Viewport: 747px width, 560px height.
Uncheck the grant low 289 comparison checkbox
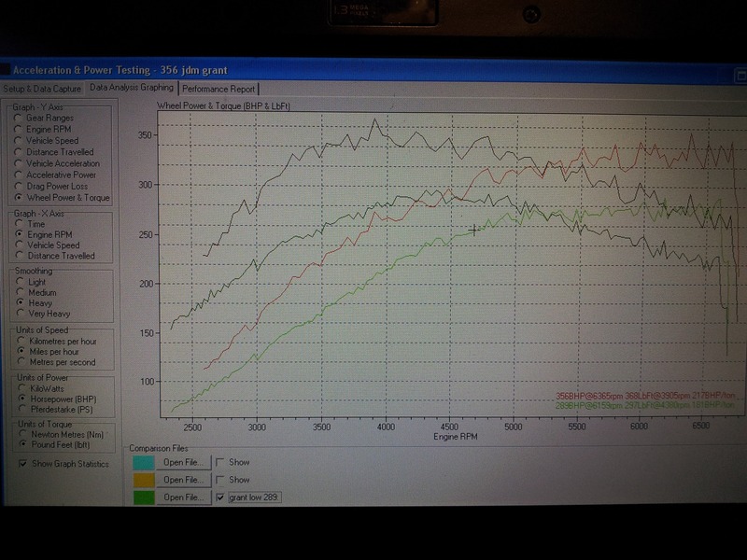(219, 497)
